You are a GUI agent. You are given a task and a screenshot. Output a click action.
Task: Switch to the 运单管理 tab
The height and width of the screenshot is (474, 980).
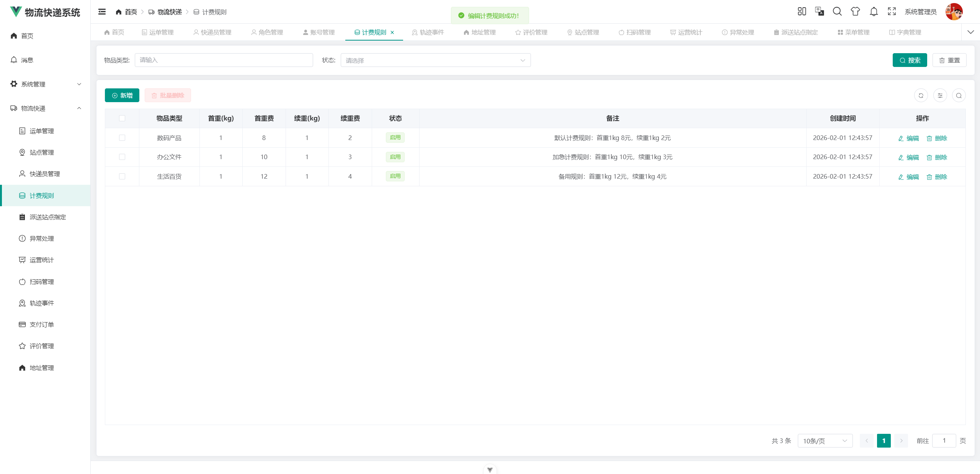point(157,33)
